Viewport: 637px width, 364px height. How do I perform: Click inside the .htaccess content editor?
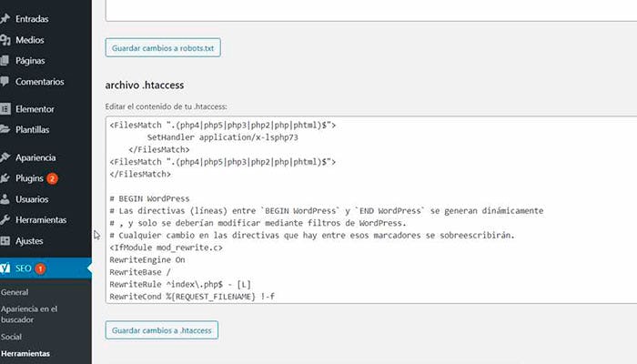pos(364,209)
